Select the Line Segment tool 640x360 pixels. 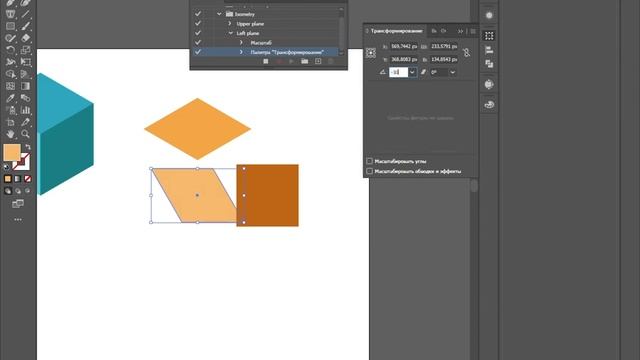point(25,14)
